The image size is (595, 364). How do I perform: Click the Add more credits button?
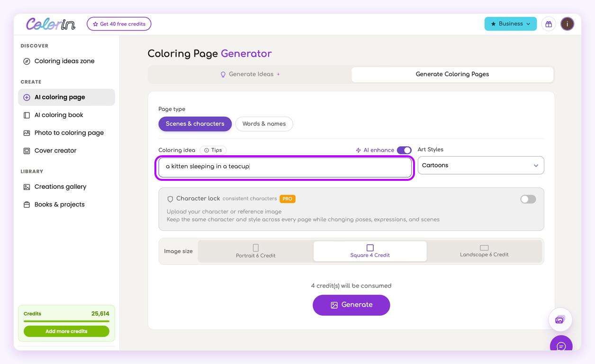[x=66, y=331]
